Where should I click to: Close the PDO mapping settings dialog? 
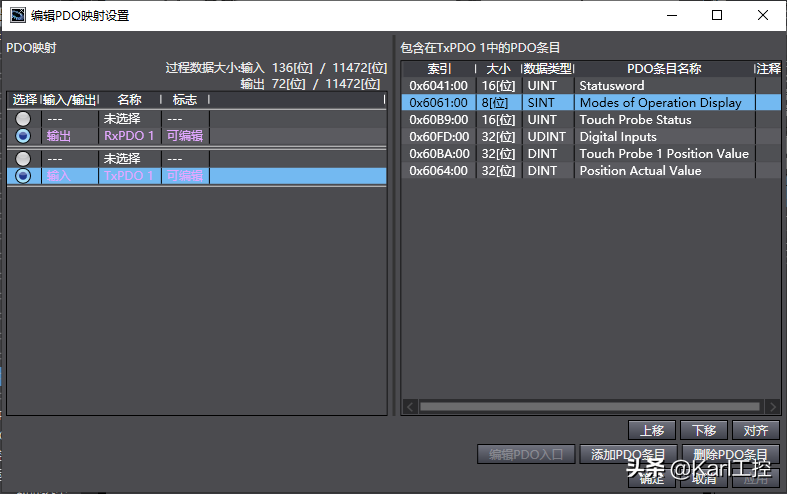pyautogui.click(x=763, y=15)
